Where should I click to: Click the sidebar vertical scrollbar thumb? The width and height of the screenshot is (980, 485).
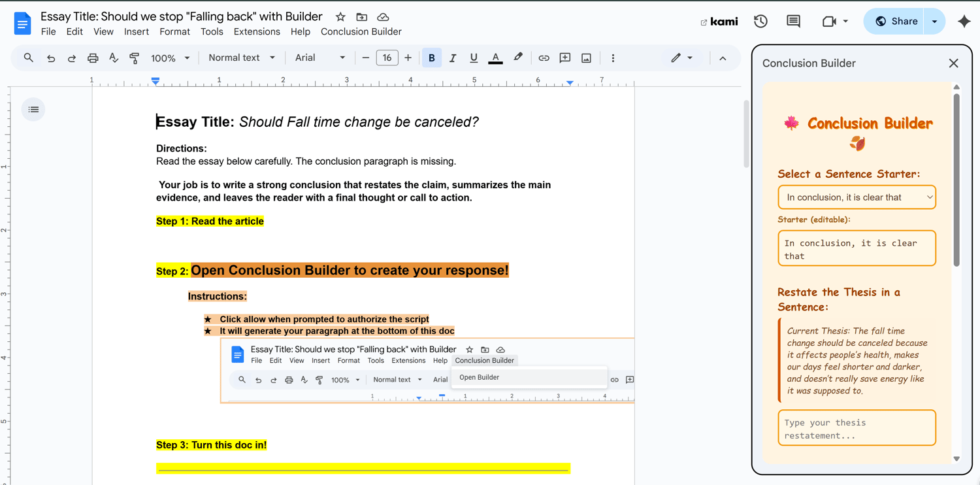[956, 180]
